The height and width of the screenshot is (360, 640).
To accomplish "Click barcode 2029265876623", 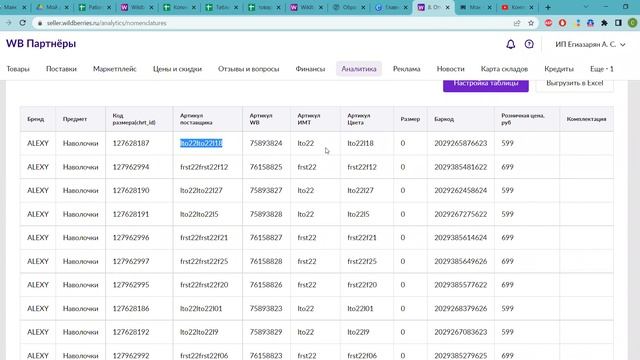I will click(460, 143).
